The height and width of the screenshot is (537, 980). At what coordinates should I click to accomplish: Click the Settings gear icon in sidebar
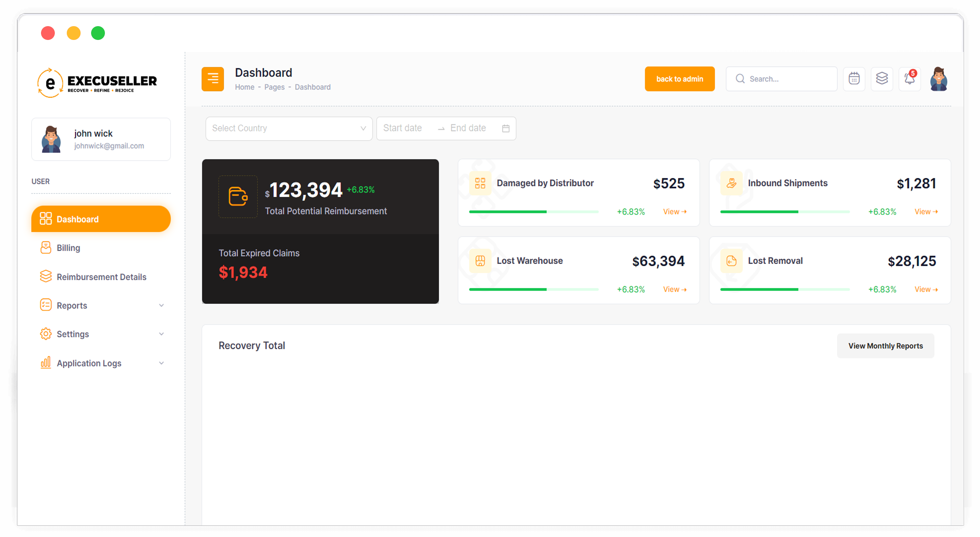pyautogui.click(x=46, y=334)
